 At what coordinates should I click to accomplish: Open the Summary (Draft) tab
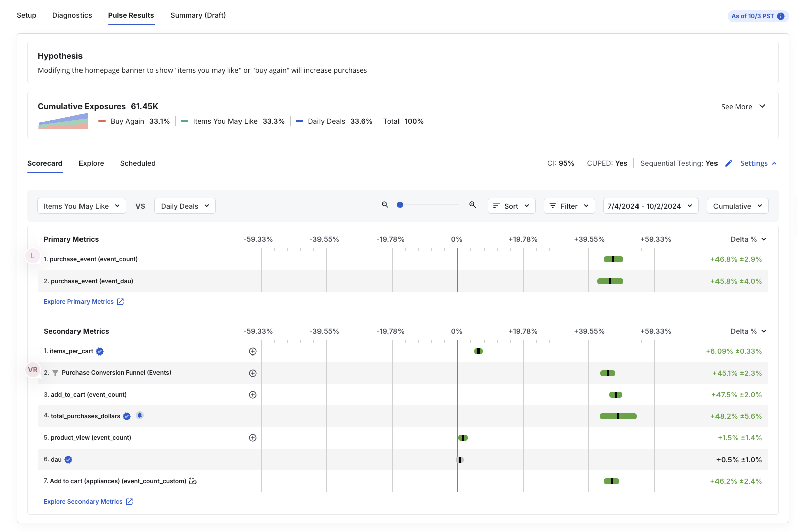point(198,15)
